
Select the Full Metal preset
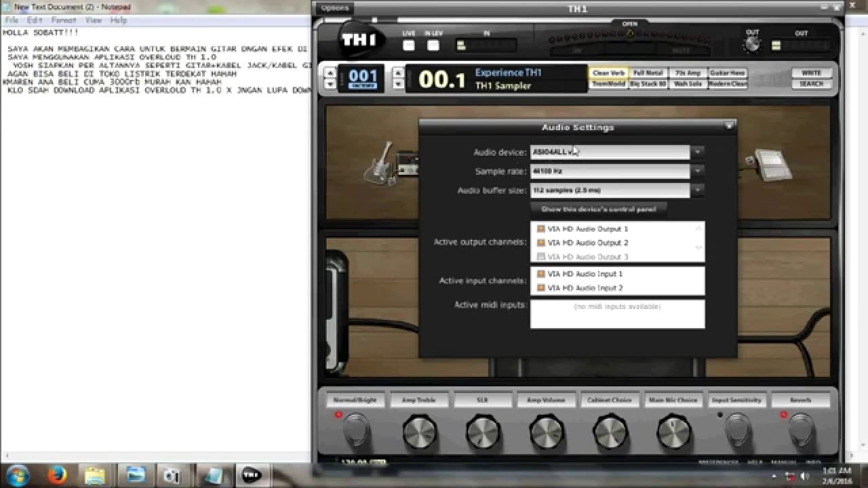click(x=648, y=73)
